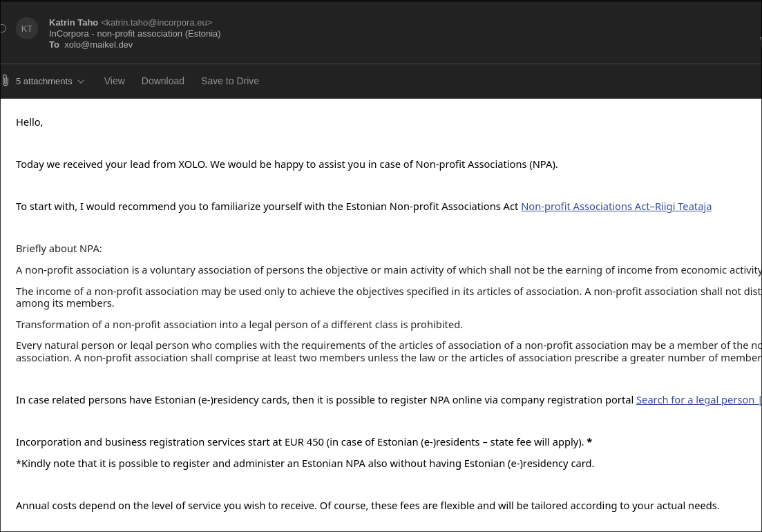Screen dimensions: 762x532
Task: Click the paperclip attachments icon
Action: tap(6, 81)
